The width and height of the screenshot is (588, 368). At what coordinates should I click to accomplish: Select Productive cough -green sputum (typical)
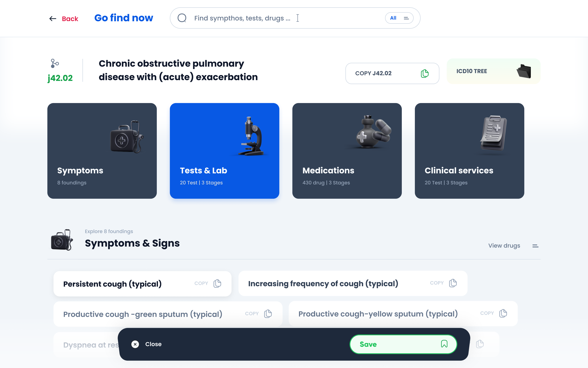pos(168,314)
